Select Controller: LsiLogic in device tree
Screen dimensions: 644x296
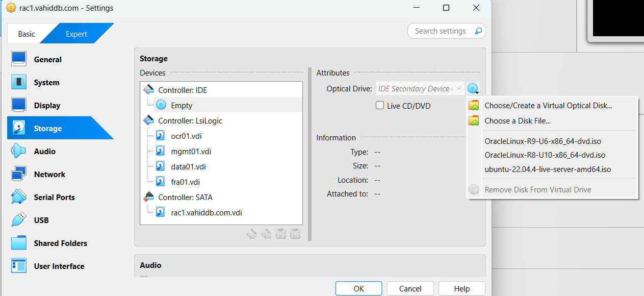(190, 121)
